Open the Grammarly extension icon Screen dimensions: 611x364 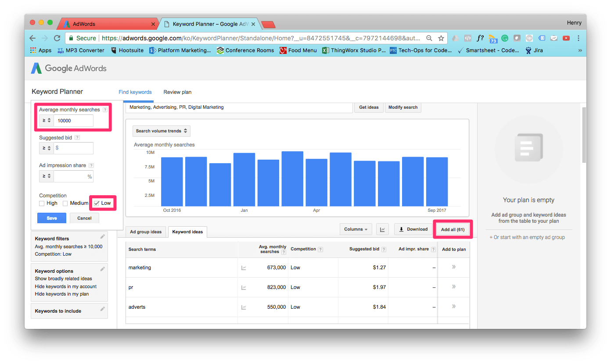click(x=505, y=38)
